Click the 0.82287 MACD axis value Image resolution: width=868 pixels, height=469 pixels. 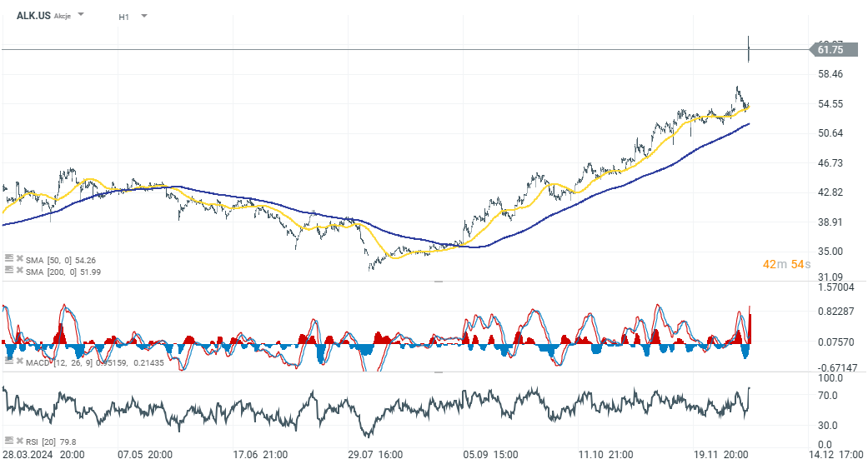pyautogui.click(x=835, y=312)
